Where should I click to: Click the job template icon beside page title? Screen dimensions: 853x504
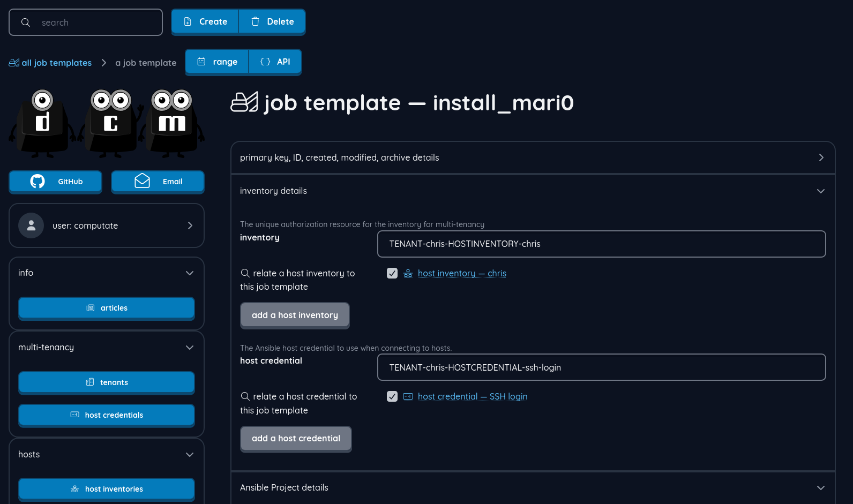(x=244, y=102)
